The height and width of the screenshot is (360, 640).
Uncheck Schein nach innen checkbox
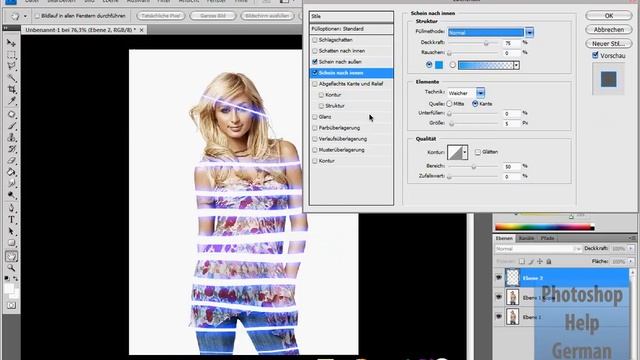click(x=315, y=73)
